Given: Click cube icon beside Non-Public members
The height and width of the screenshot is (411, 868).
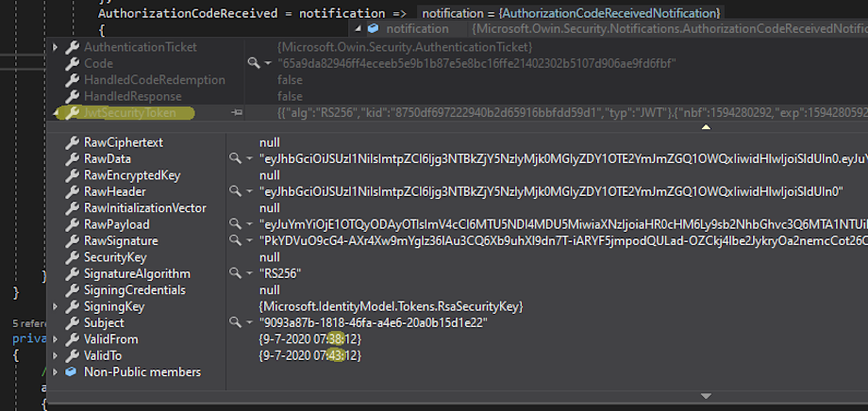Looking at the screenshot, I should pyautogui.click(x=71, y=372).
